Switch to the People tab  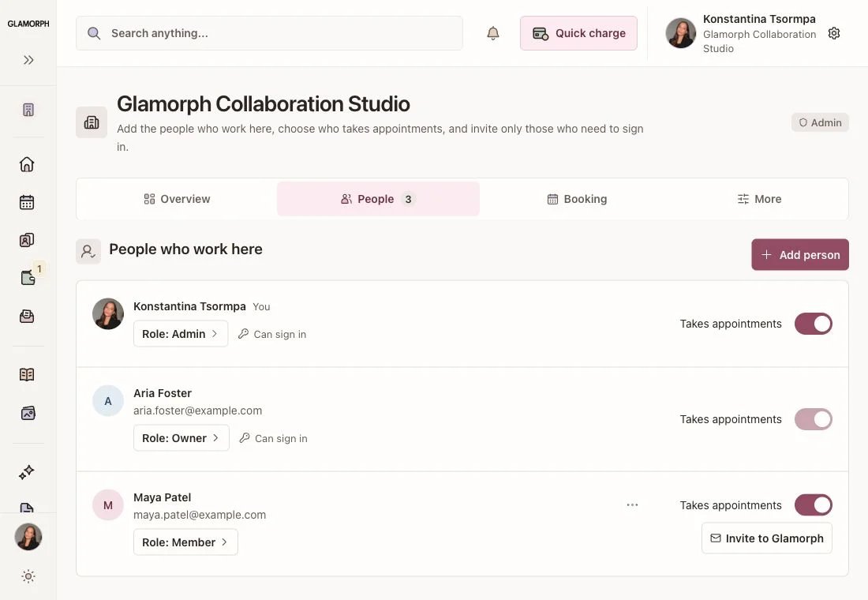(378, 199)
